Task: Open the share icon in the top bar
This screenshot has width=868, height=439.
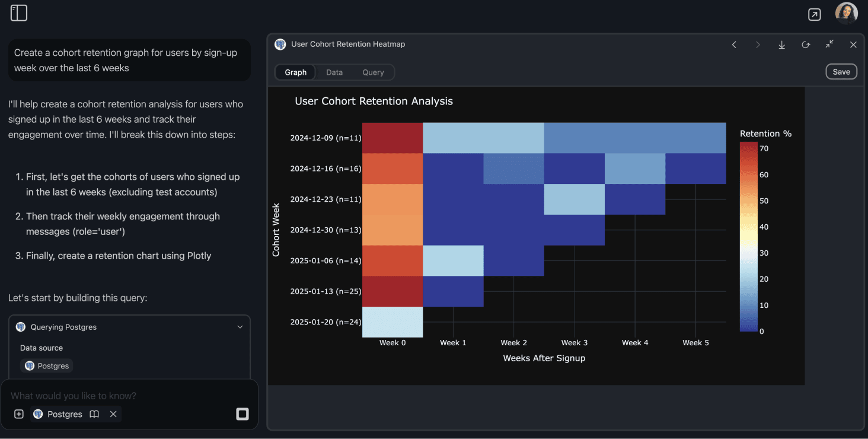Action: pos(814,14)
